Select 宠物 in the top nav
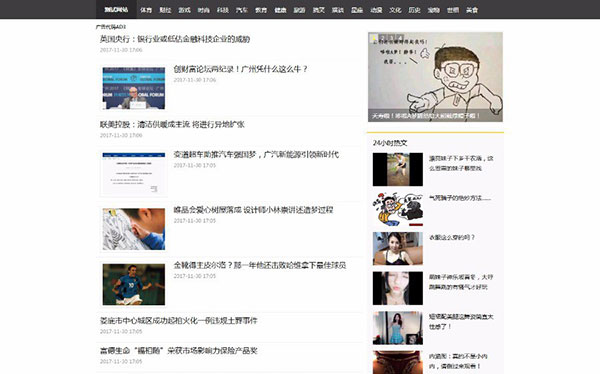This screenshot has height=374, width=600. click(x=434, y=10)
